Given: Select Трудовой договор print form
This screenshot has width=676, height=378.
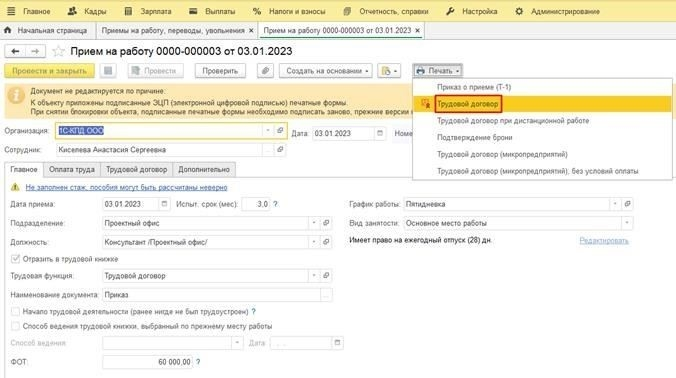Looking at the screenshot, I should pyautogui.click(x=542, y=104).
